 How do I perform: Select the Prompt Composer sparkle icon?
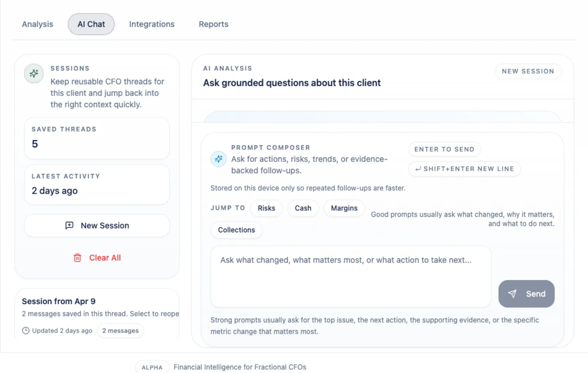coord(218,159)
